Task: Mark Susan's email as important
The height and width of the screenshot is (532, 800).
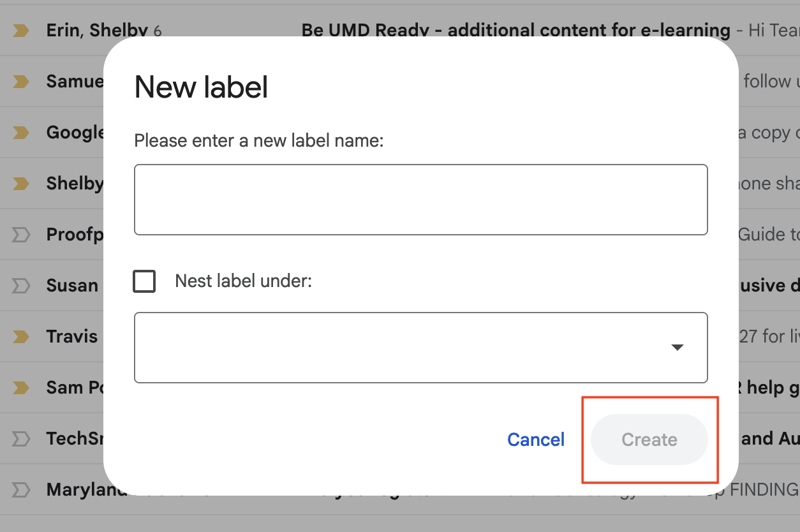Action: pos(21,285)
